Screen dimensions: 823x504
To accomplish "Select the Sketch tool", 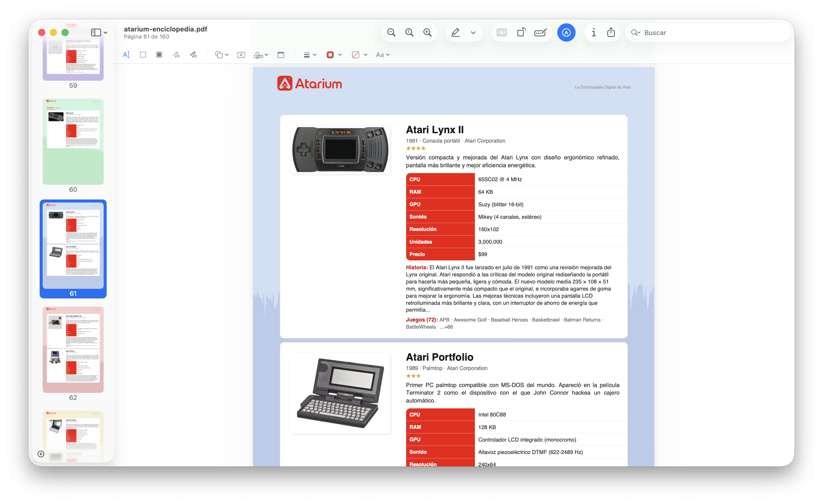I will coord(176,55).
